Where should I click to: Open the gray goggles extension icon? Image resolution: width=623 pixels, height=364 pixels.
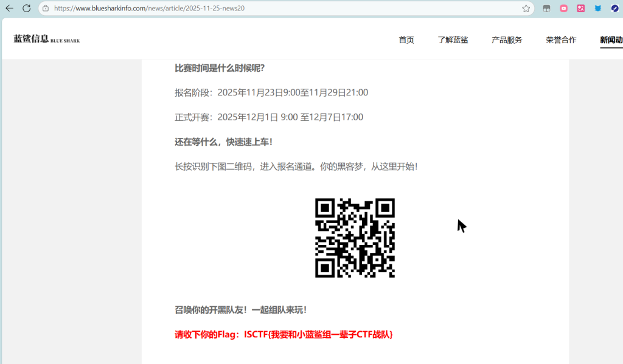tap(546, 9)
